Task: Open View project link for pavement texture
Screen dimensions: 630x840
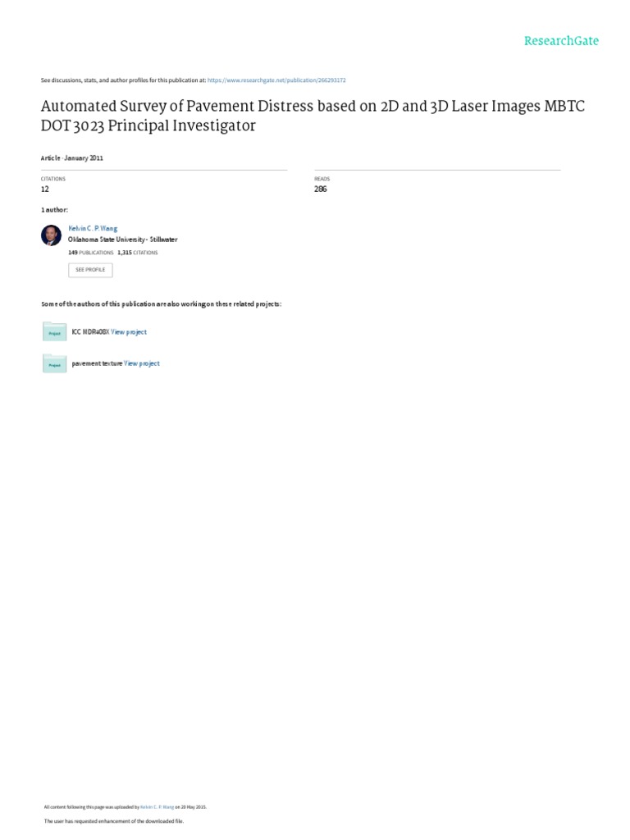Action: pos(141,363)
